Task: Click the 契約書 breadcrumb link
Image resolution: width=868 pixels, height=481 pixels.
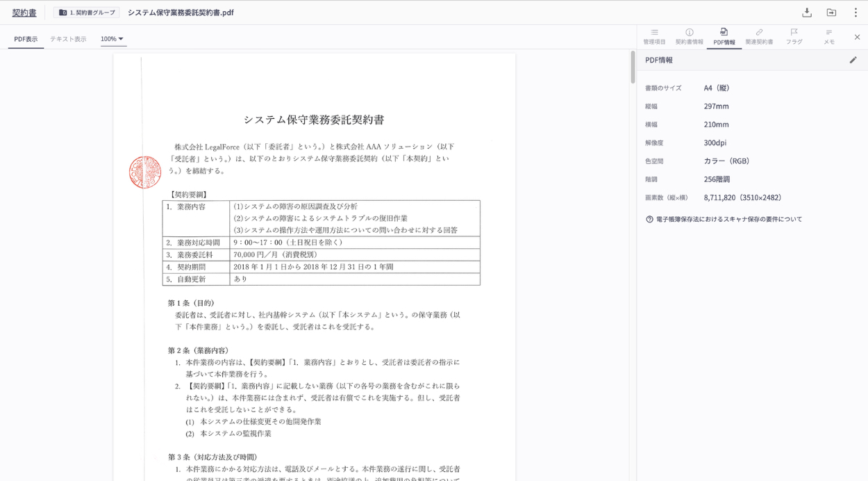Action: pyautogui.click(x=24, y=13)
